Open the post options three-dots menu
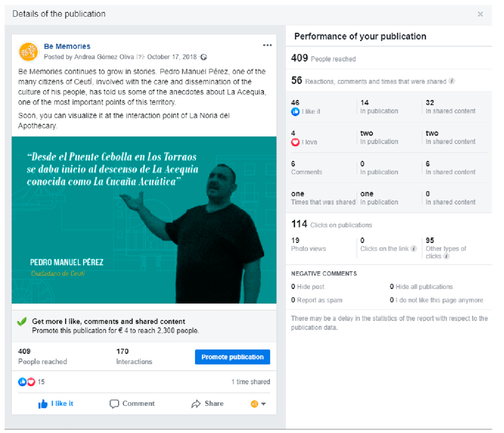The height and width of the screenshot is (433, 504). (x=267, y=45)
